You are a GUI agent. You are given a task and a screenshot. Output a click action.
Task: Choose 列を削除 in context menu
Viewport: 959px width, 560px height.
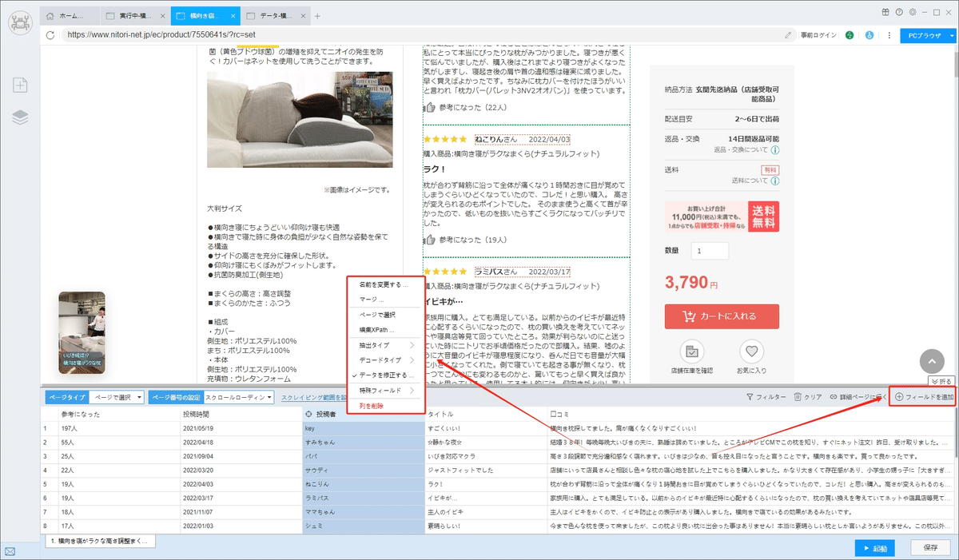click(386, 406)
